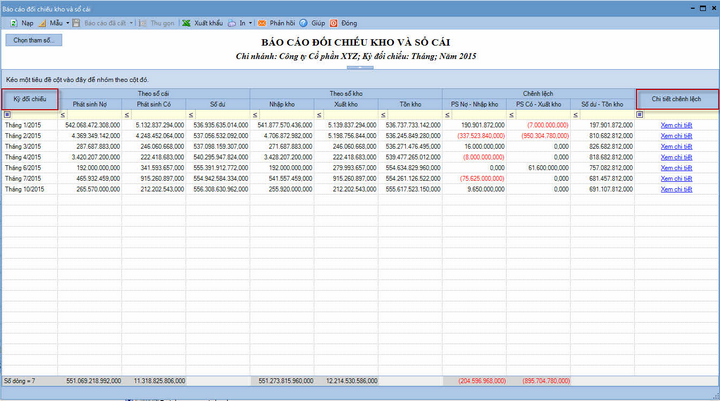The image size is (720, 401).
Task: Click the red (75.625.000.000) difference cell
Action: [474, 179]
